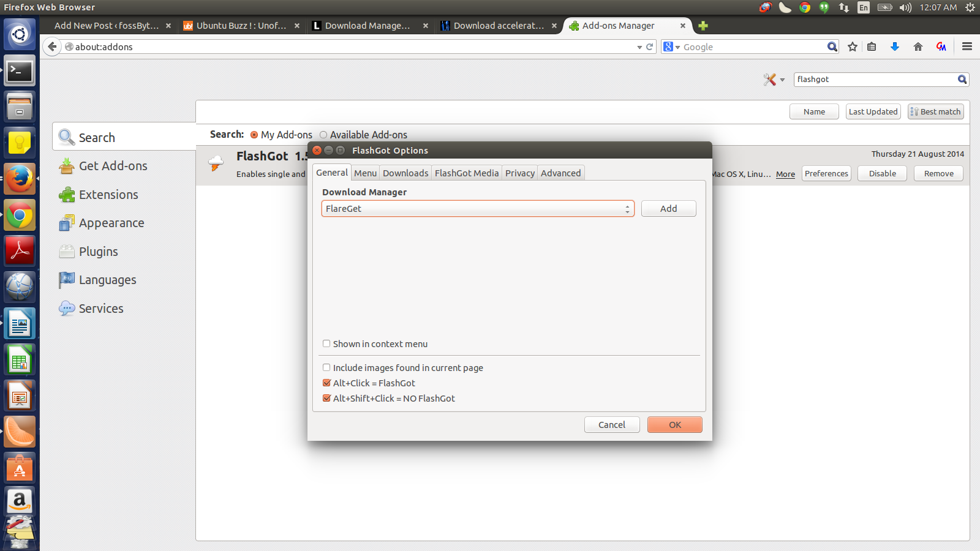Open search engine selector dropdown
The width and height of the screenshot is (980, 551).
point(671,47)
